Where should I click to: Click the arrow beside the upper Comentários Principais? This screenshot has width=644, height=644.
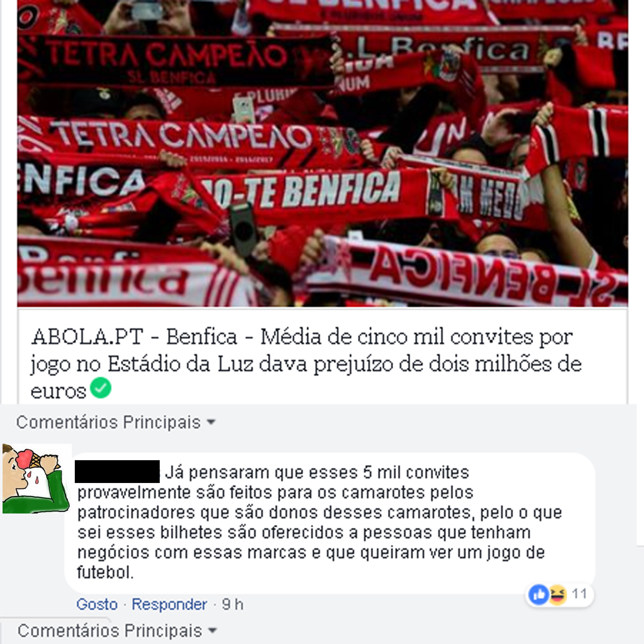coord(211,422)
